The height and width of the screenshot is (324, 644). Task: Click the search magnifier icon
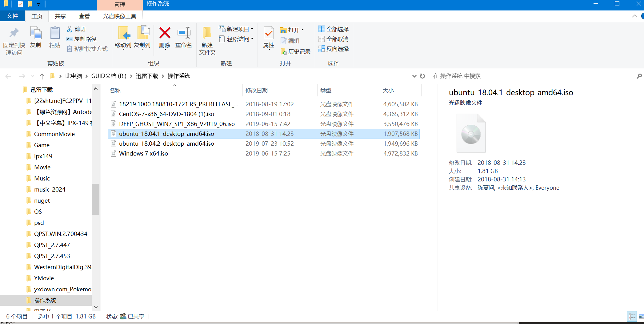[639, 76]
